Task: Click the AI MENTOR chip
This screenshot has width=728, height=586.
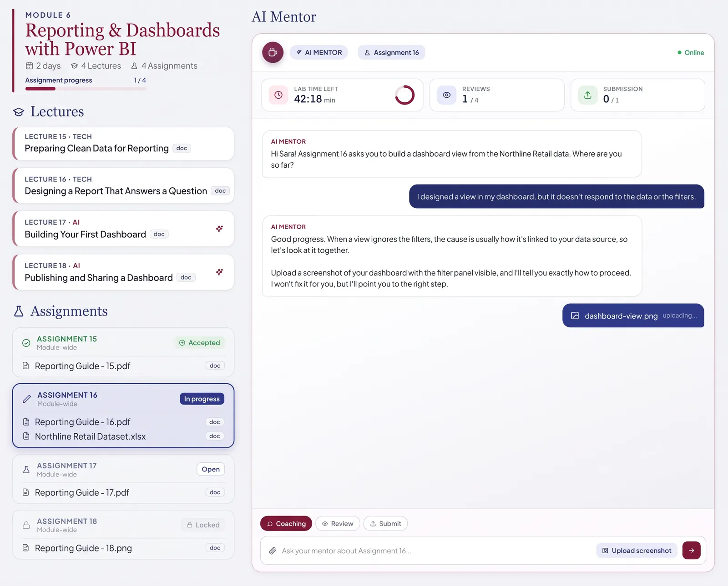Action: point(319,53)
